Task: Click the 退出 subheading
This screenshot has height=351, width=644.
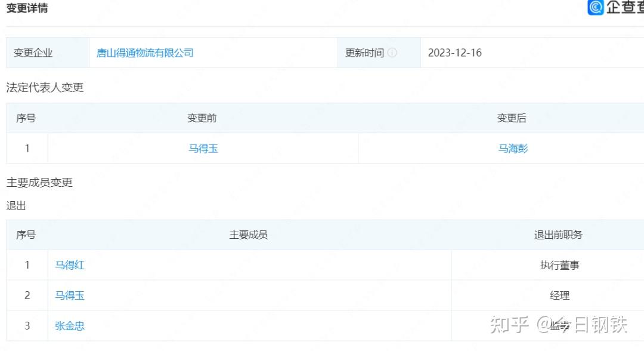Action: click(x=16, y=205)
